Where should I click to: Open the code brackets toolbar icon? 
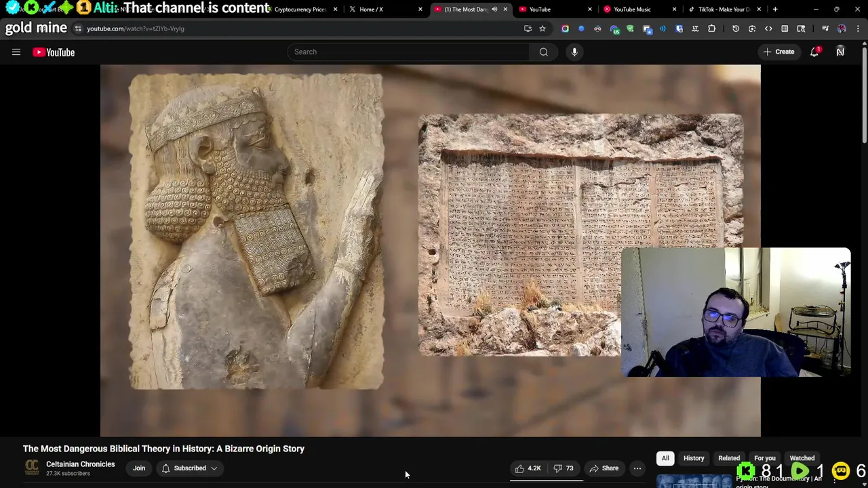click(768, 28)
